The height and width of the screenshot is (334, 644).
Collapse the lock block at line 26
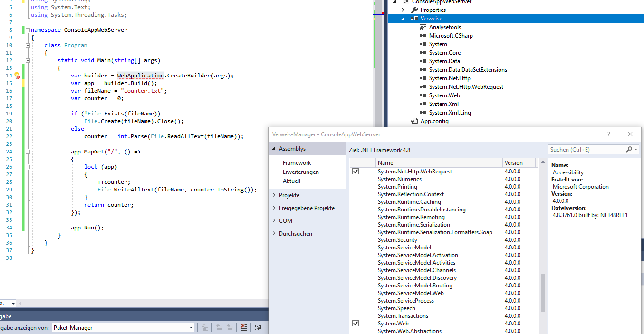coord(28,167)
